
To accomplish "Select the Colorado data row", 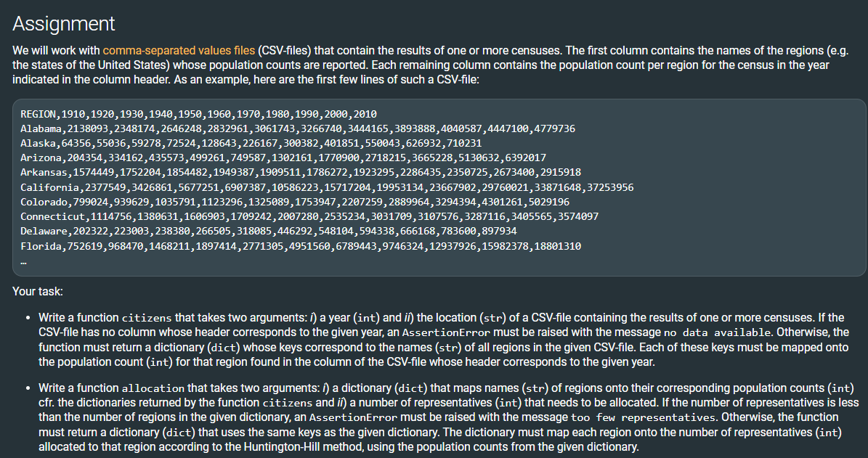I will (x=295, y=202).
